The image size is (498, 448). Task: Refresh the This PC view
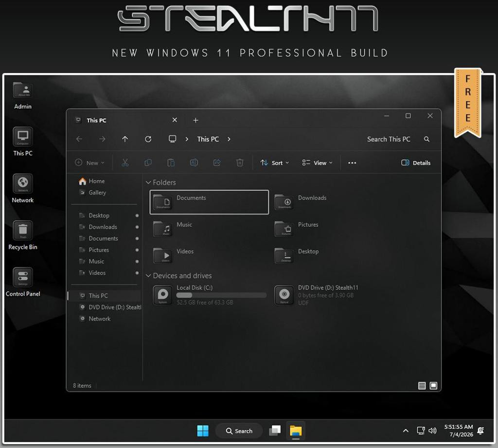pyautogui.click(x=148, y=139)
